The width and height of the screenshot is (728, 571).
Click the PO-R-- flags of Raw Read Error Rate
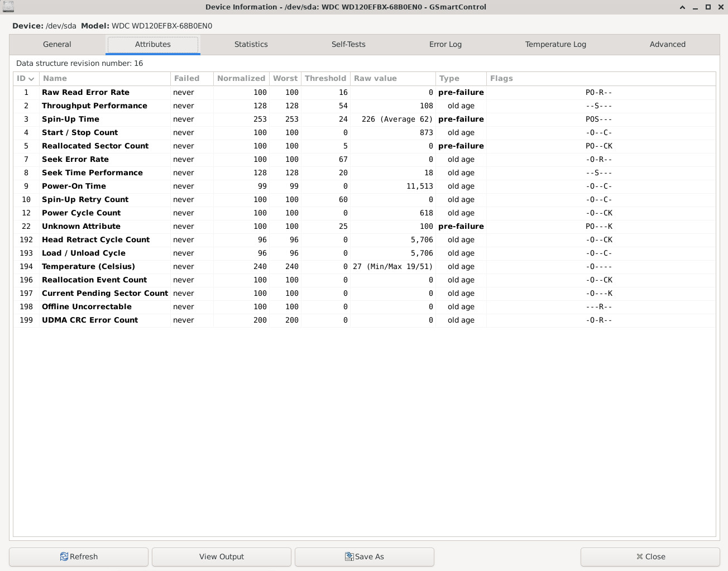[x=599, y=93]
